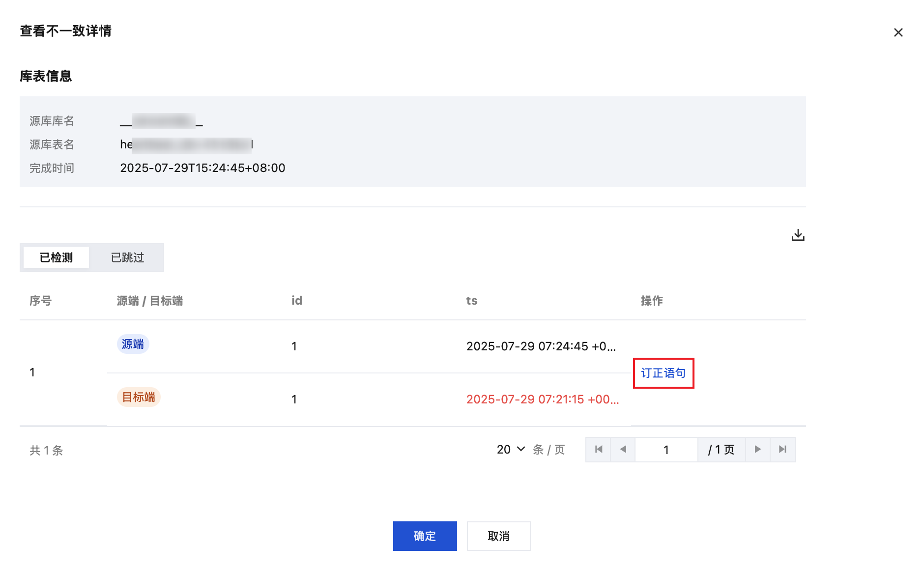Go to the first page of results

tap(598, 450)
